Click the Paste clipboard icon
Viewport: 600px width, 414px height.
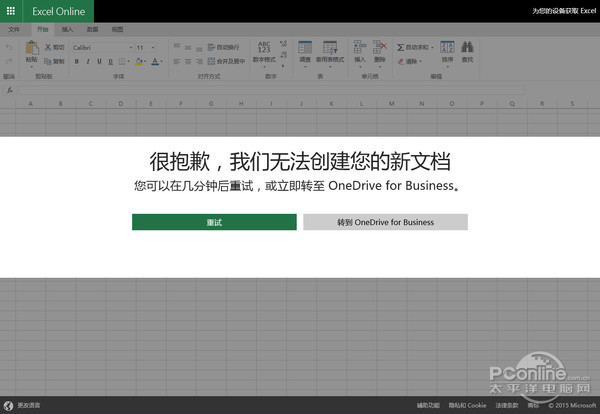pyautogui.click(x=32, y=48)
